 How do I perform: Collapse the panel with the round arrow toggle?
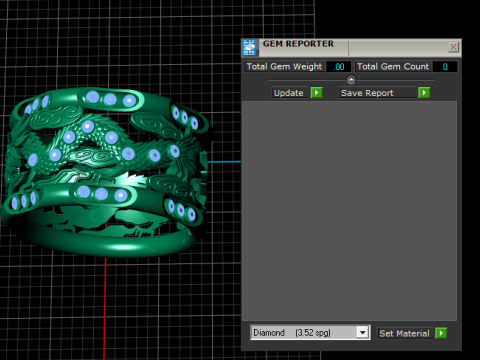[351, 80]
